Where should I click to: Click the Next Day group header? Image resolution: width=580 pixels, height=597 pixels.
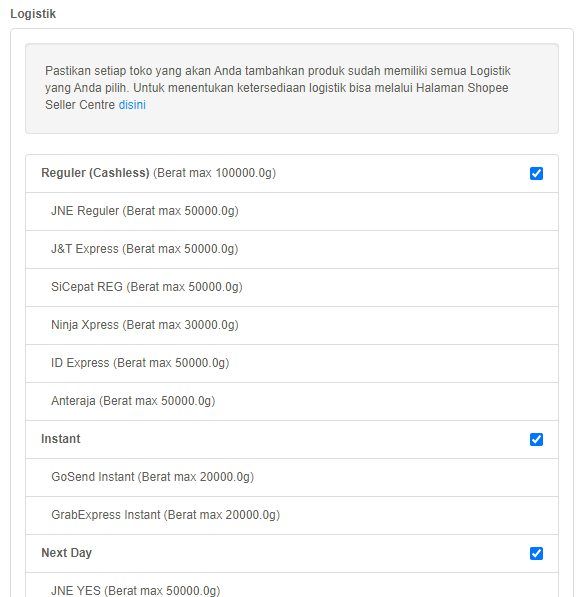[x=66, y=553]
